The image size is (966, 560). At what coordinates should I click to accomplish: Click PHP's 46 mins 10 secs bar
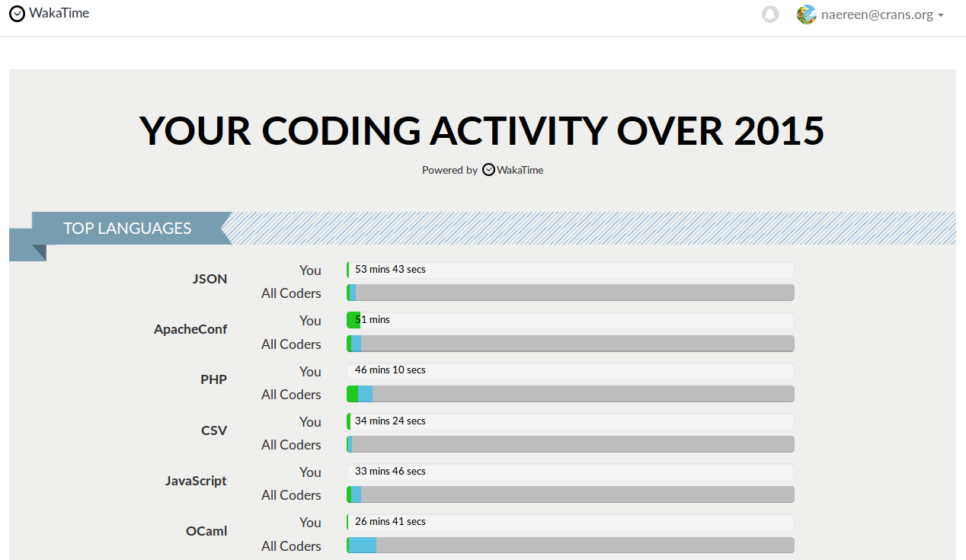570,370
